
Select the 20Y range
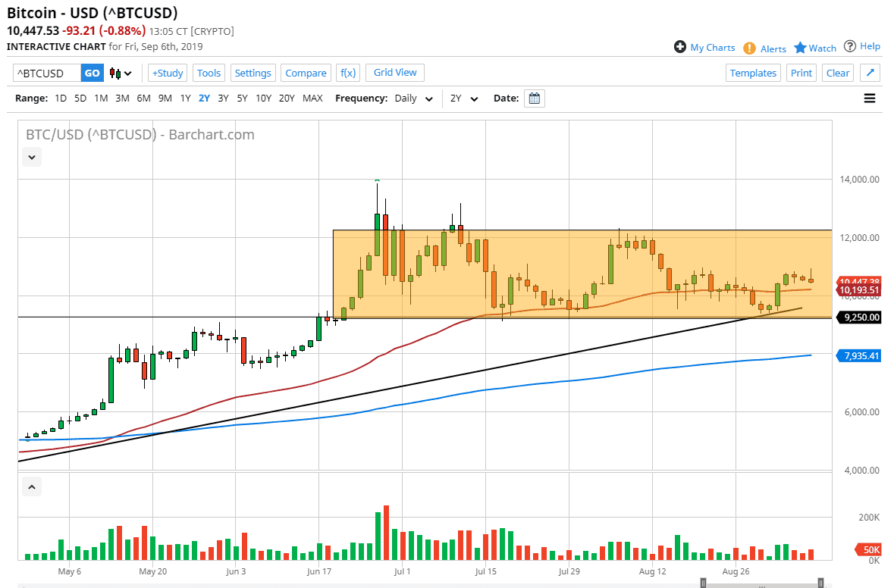click(x=287, y=98)
